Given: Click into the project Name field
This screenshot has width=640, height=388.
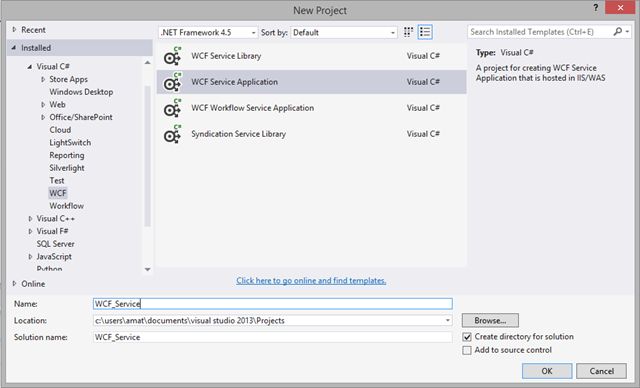Looking at the screenshot, I should pos(273,304).
